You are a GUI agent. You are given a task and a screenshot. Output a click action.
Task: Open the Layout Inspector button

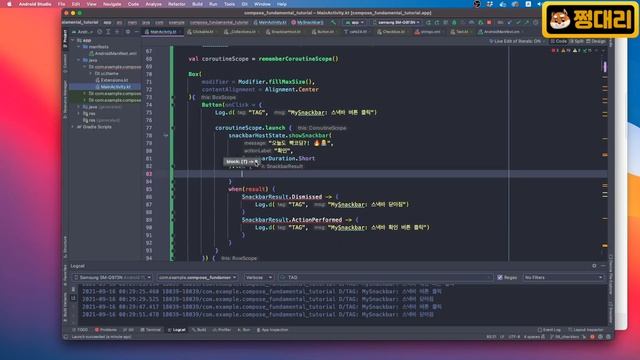coord(585,330)
